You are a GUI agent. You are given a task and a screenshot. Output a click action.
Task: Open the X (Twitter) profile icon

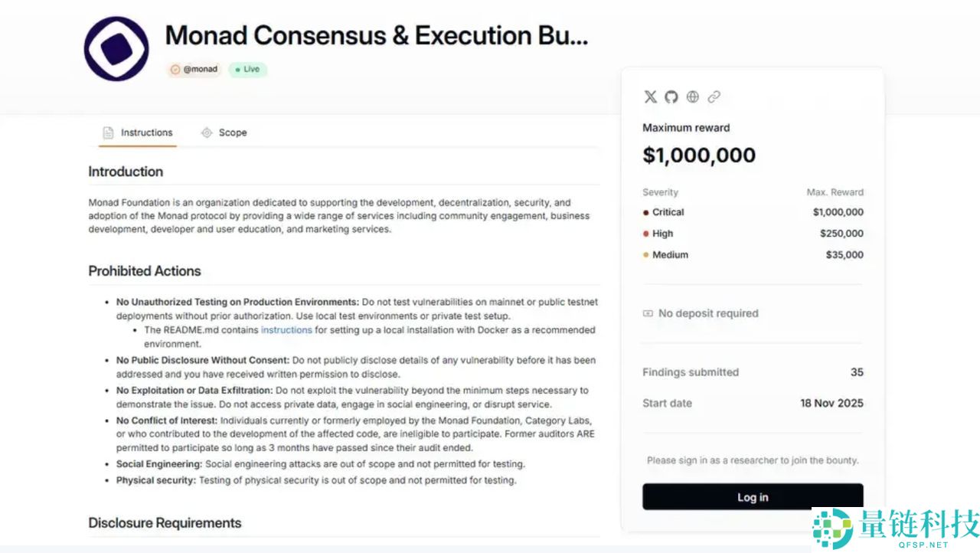[650, 97]
